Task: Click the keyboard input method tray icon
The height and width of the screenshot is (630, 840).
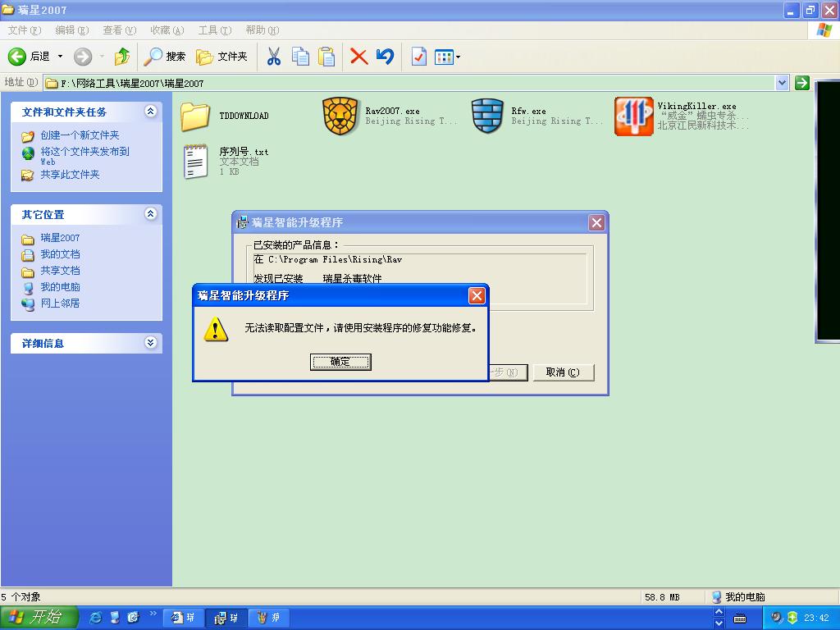Action: pyautogui.click(x=741, y=619)
